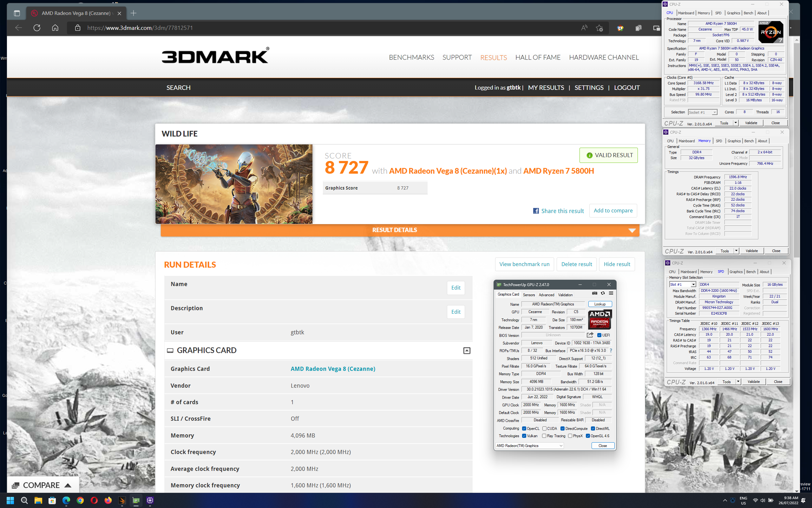This screenshot has height=508, width=812.
Task: Open Windows Start menu
Action: [x=10, y=500]
